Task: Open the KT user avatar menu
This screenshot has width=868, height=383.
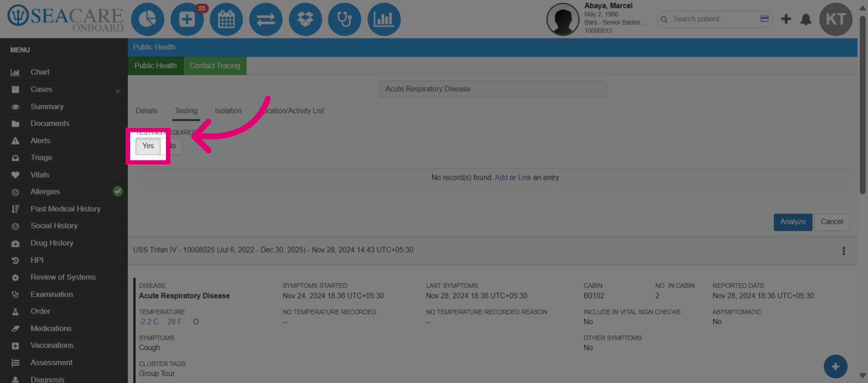Action: point(836,19)
